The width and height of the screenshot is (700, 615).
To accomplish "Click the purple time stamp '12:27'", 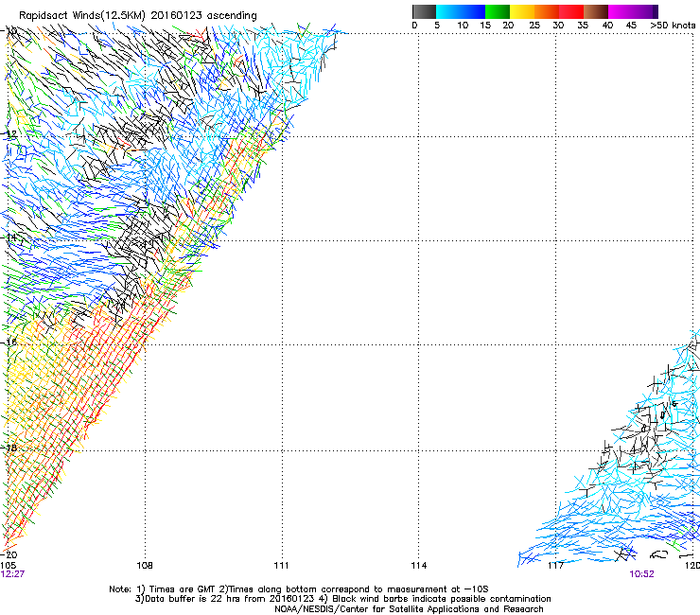I will [12, 574].
